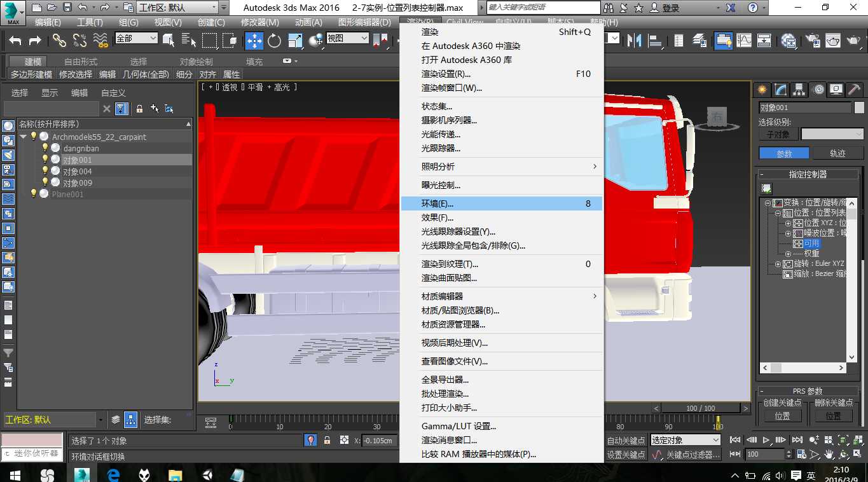The width and height of the screenshot is (868, 482).
Task: Click the Unlink Selection icon
Action: [79, 41]
